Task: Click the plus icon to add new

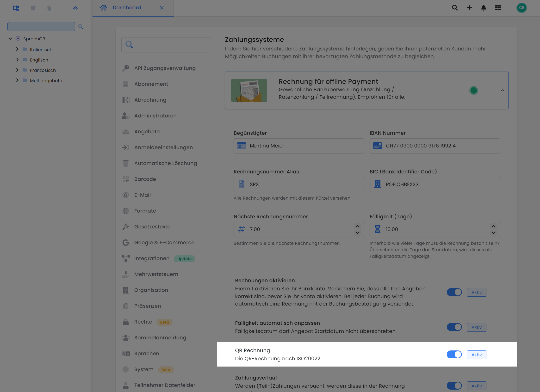Action: 469,8
